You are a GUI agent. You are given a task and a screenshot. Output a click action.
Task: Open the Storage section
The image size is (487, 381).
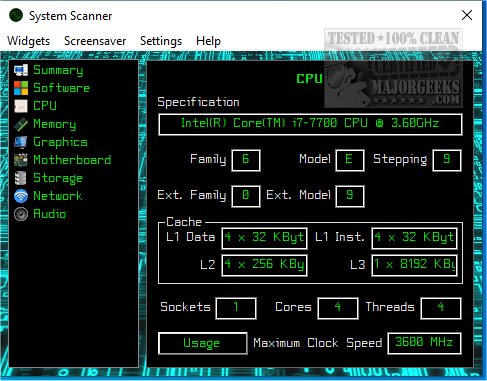point(58,178)
